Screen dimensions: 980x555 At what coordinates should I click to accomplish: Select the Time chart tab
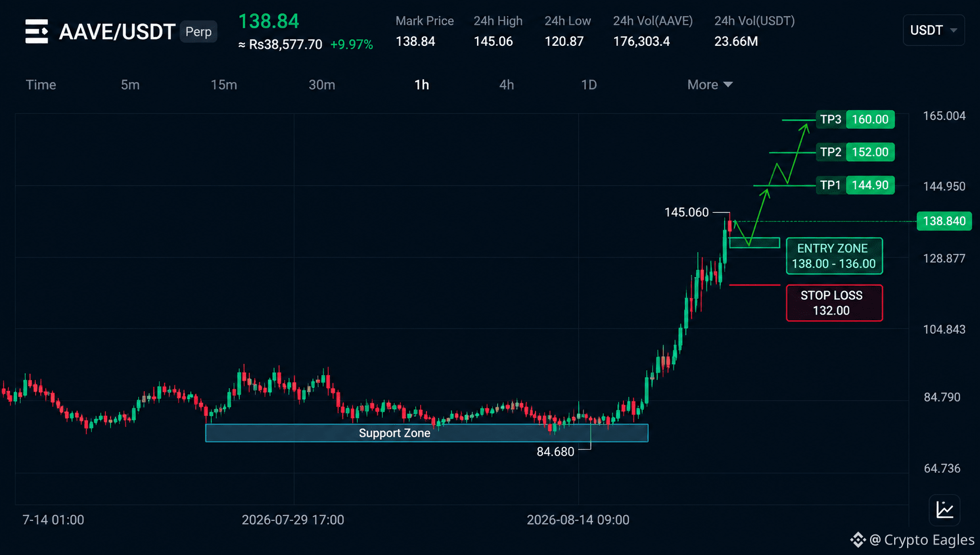pyautogui.click(x=41, y=85)
